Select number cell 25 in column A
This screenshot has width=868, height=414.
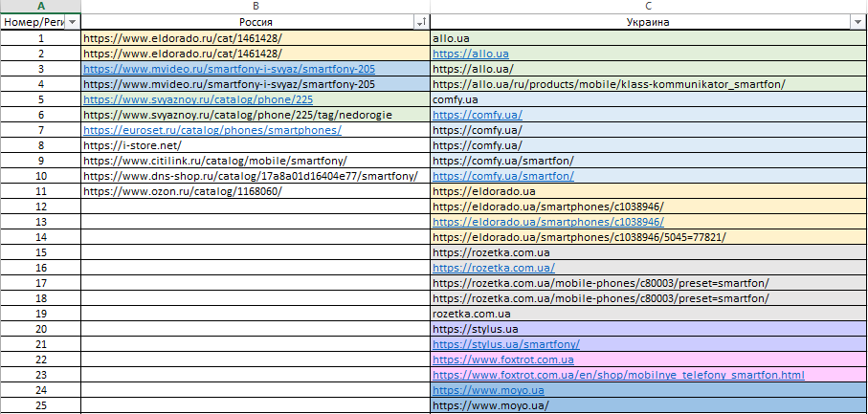[40, 405]
